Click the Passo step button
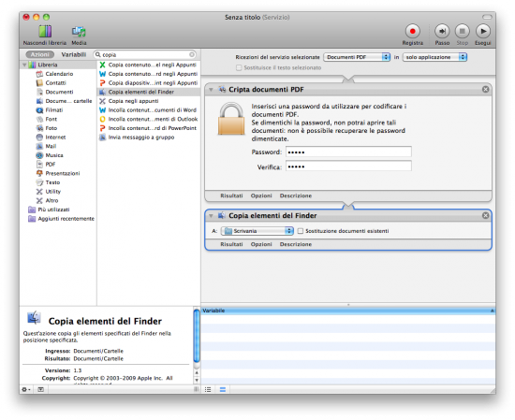Viewport: 515px width, 420px height. click(442, 31)
